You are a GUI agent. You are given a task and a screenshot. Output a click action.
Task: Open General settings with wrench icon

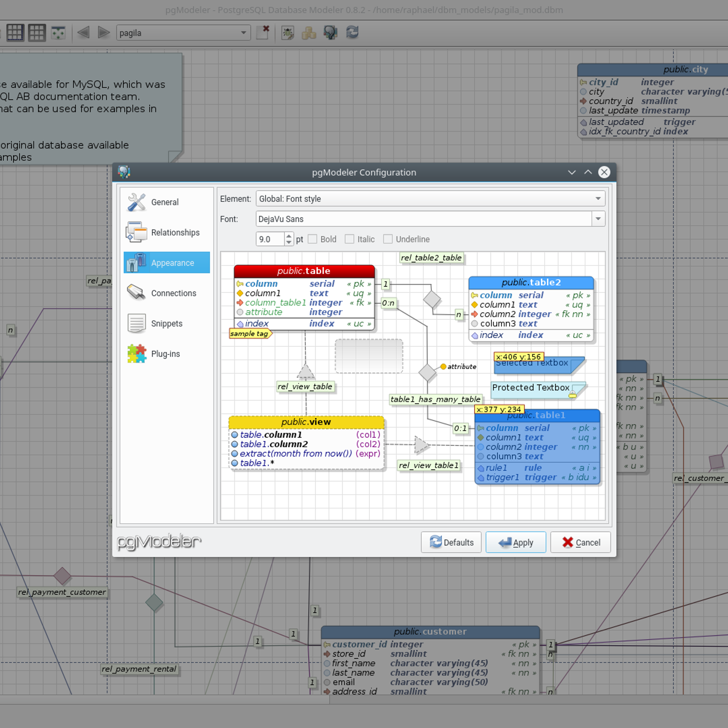[x=136, y=202]
